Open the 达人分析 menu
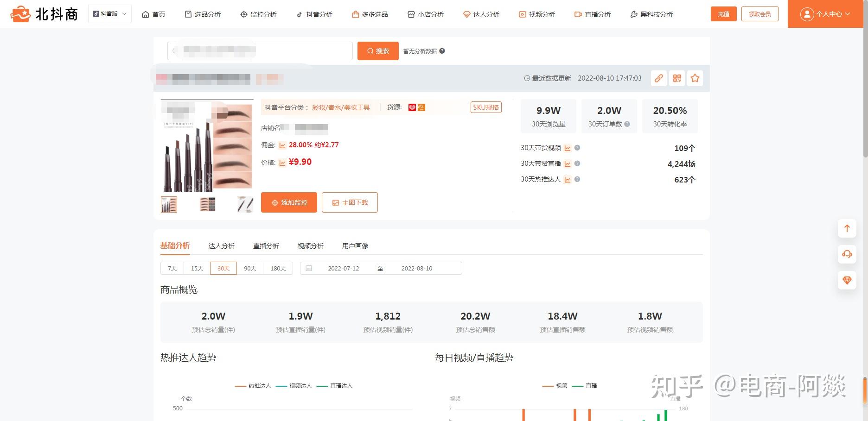 point(481,14)
